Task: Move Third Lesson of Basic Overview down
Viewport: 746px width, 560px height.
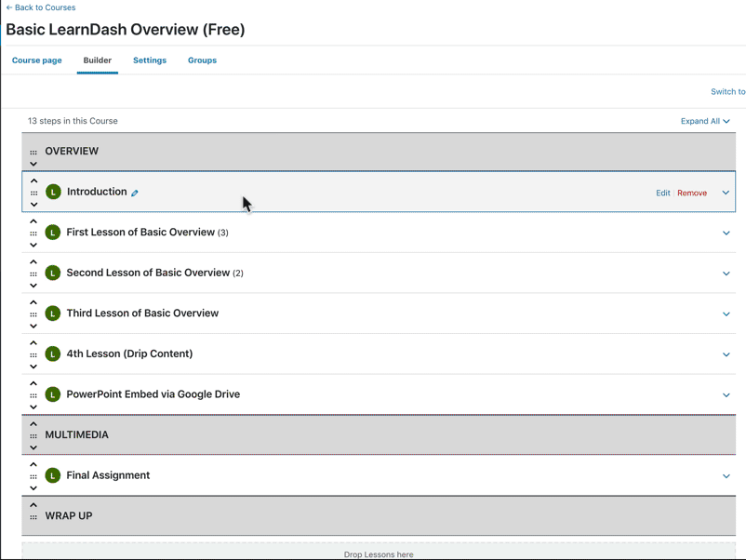Action: [33, 326]
